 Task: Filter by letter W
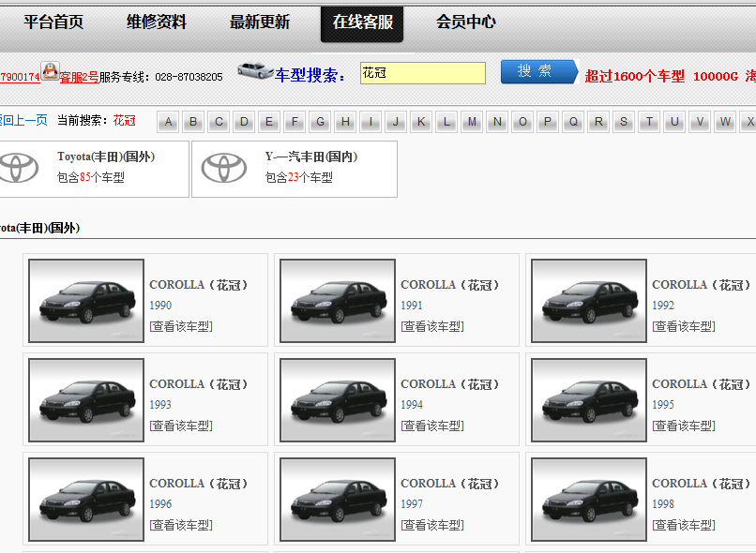(x=725, y=122)
